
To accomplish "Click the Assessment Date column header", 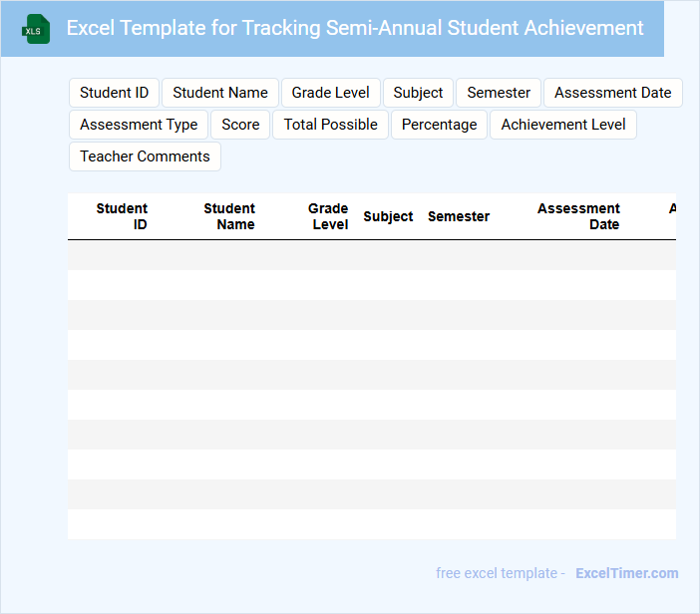I will [x=579, y=216].
